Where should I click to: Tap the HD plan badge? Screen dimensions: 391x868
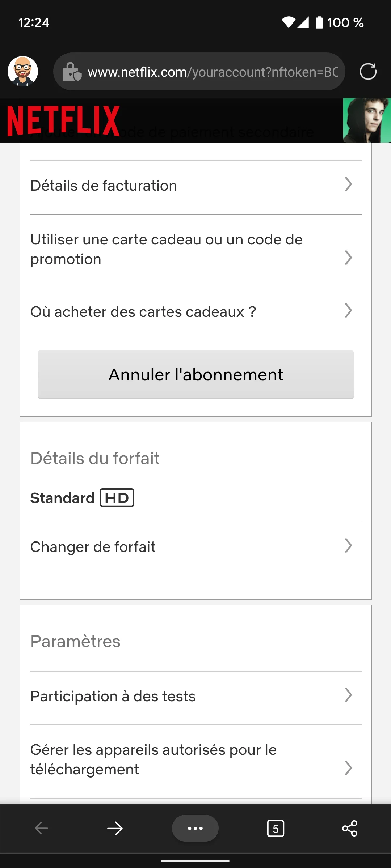tap(117, 498)
